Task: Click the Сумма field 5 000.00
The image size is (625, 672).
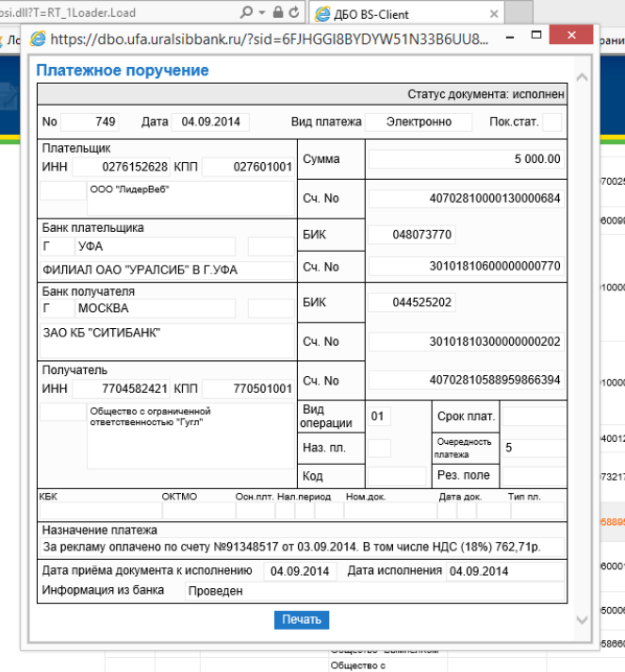Action: [466, 159]
